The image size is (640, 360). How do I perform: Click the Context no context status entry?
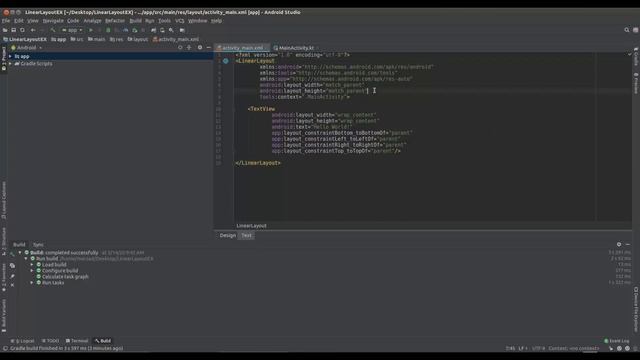click(573, 349)
